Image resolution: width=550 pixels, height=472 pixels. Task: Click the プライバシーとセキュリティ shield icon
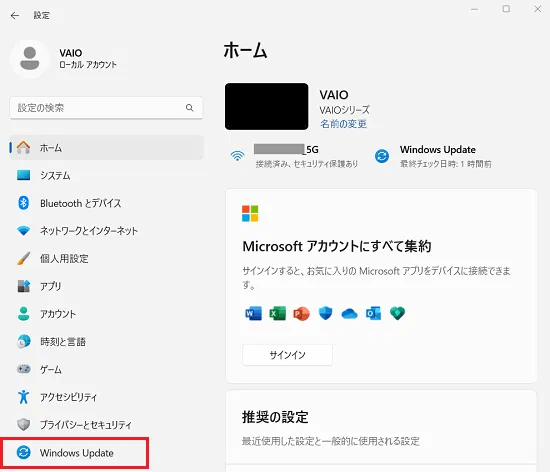(24, 425)
